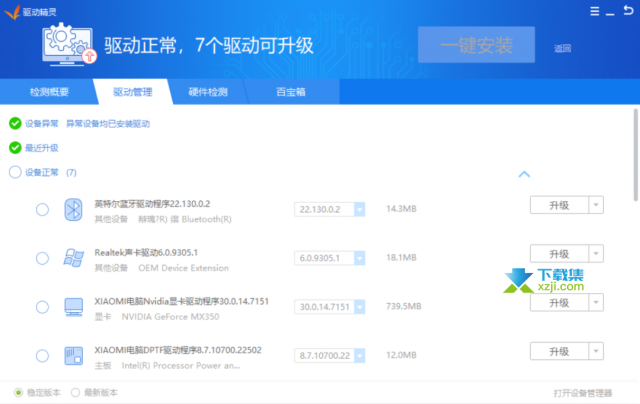640x404 pixels.
Task: Click the driver monitor gear icon
Action: (x=69, y=44)
